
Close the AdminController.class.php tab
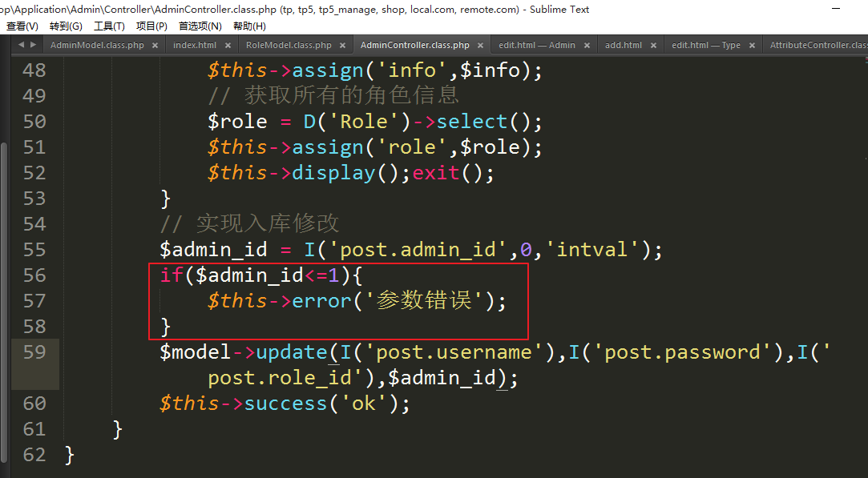(480, 46)
